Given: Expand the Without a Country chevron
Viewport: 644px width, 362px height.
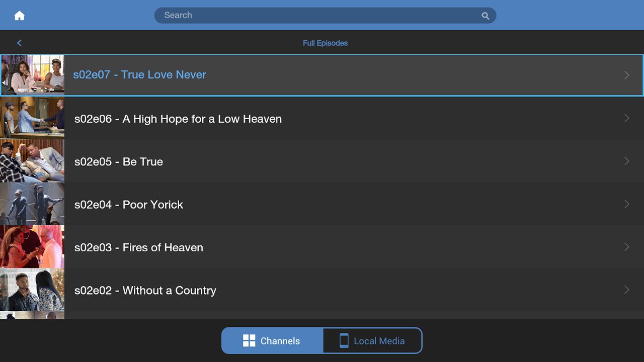Looking at the screenshot, I should (627, 290).
